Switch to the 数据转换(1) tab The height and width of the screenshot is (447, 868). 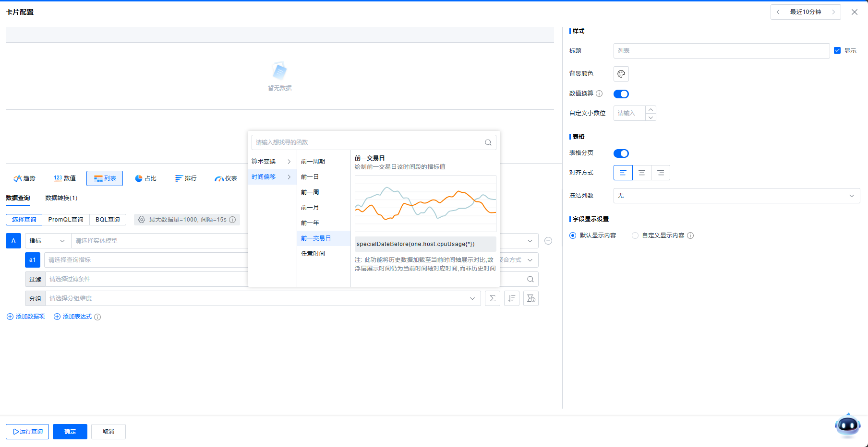(x=61, y=198)
